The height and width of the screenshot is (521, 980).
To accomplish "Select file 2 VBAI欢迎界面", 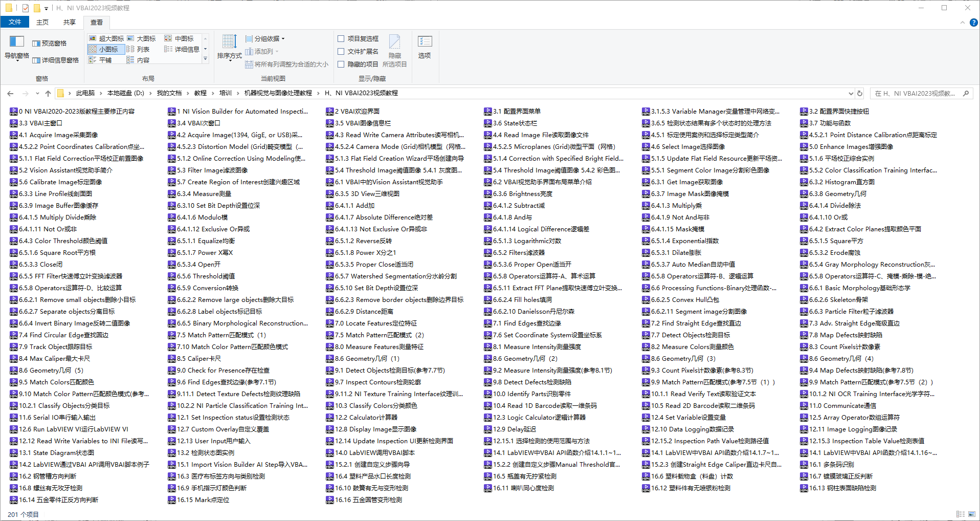I will 353,111.
